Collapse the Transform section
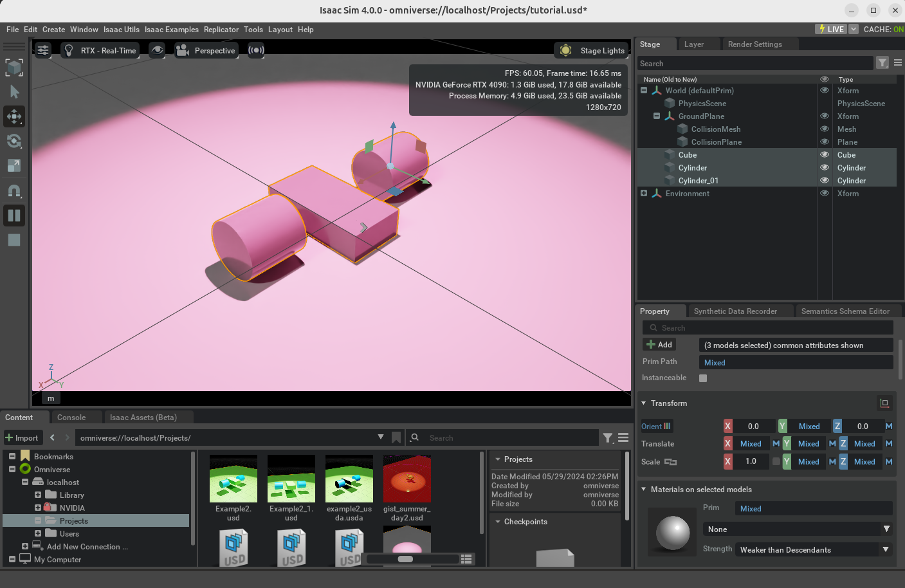The height and width of the screenshot is (588, 905). [x=644, y=403]
